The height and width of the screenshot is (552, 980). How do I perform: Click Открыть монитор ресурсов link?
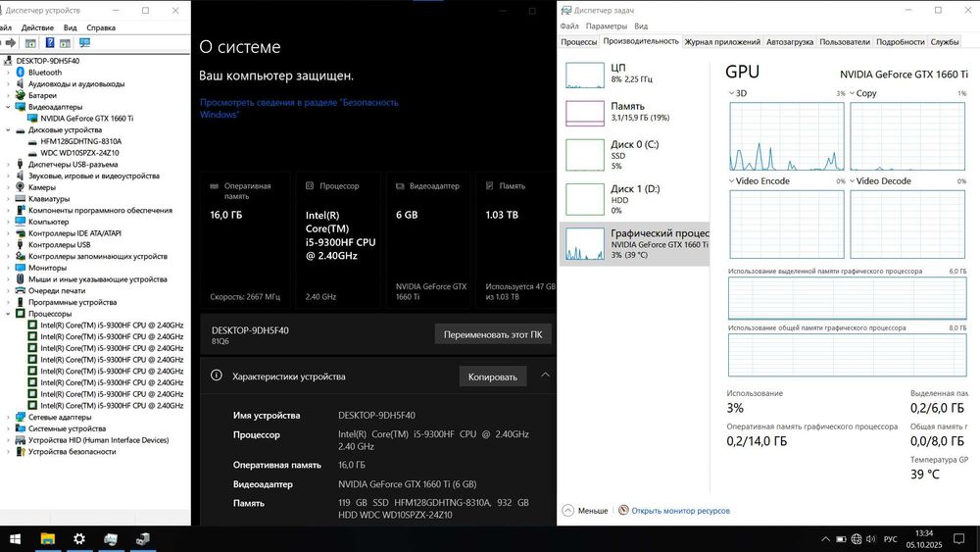[x=680, y=511]
